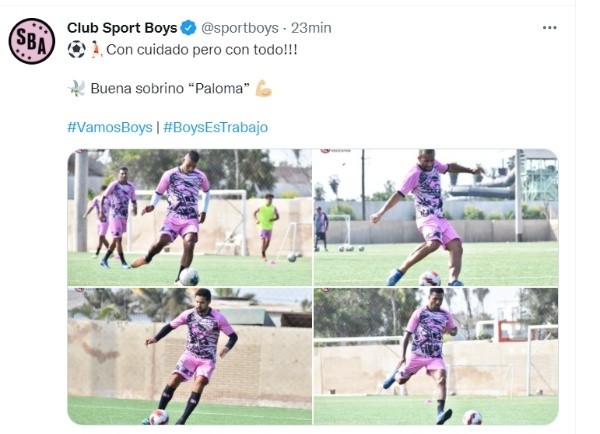Click the Club Sport Boys display name
The height and width of the screenshot is (434, 600).
(x=122, y=28)
